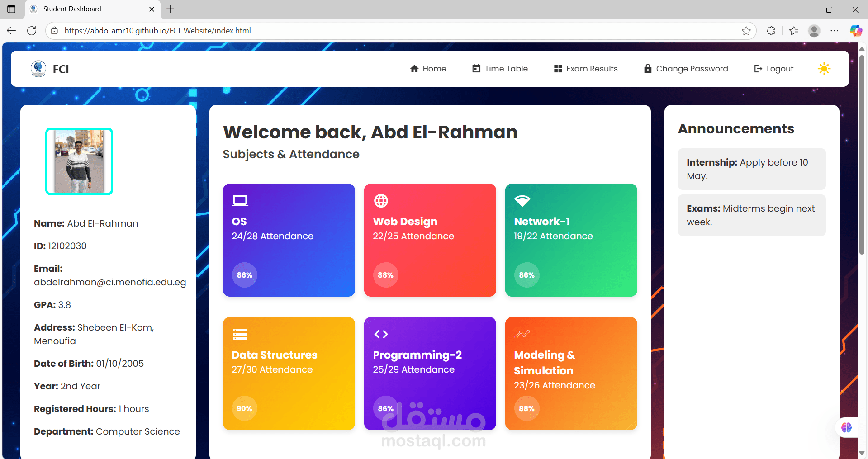Click '27/30 Attendance' on Data Structures card

tap(272, 369)
